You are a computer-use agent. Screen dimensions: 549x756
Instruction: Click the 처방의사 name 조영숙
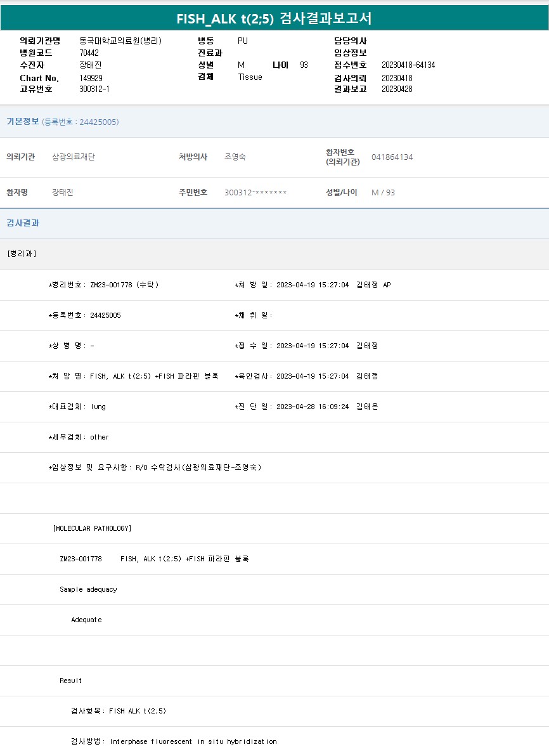235,157
